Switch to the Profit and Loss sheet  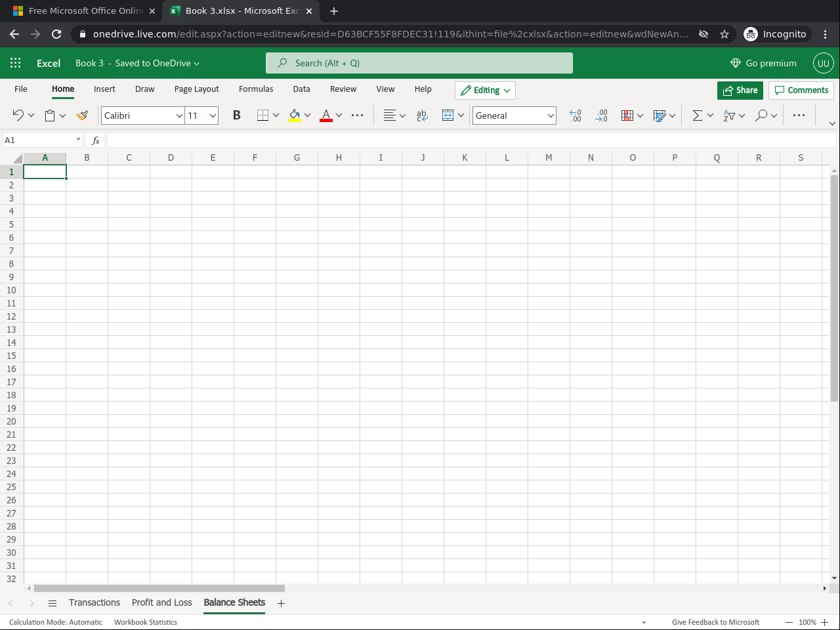(162, 603)
